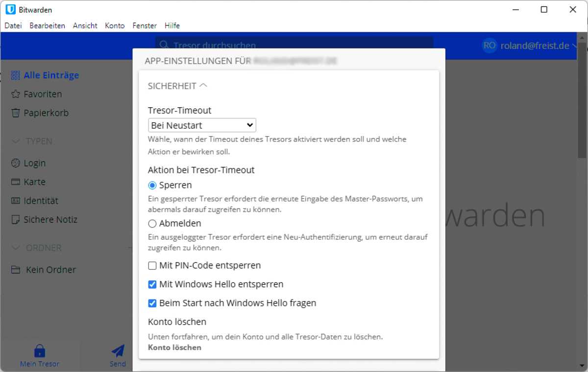Click the Tresor-Timeout label
Viewport: 588px width, 372px height.
[x=180, y=111]
